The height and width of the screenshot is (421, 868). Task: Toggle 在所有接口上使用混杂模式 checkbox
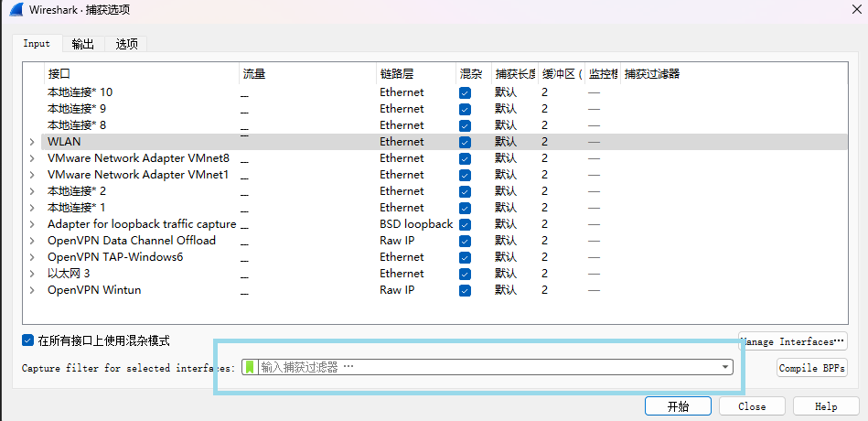[x=28, y=340]
